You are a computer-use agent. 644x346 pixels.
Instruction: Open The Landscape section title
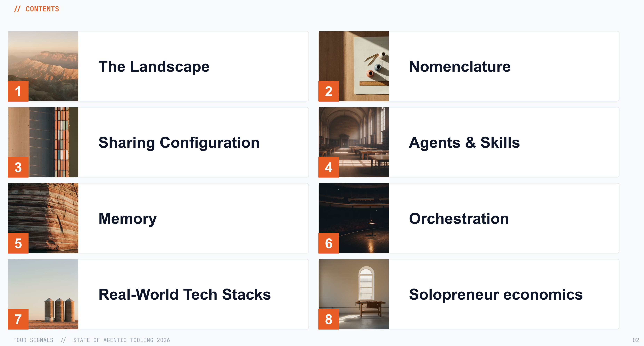pos(154,67)
